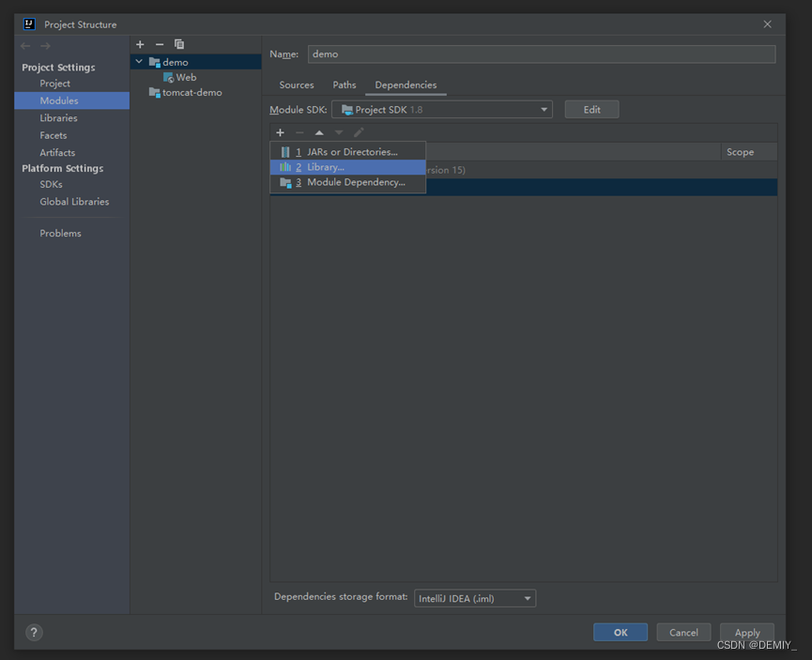
Task: Click the add module plus icon
Action: point(140,44)
